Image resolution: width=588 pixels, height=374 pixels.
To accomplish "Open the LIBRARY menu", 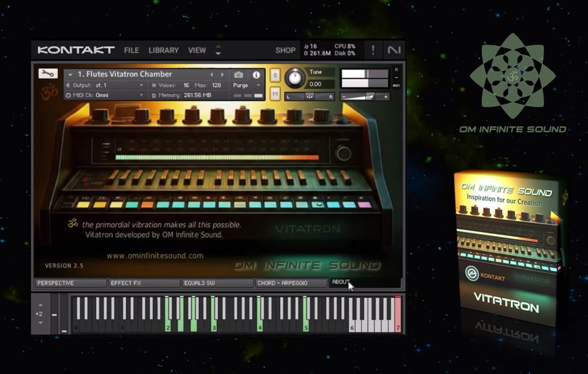I will (164, 50).
